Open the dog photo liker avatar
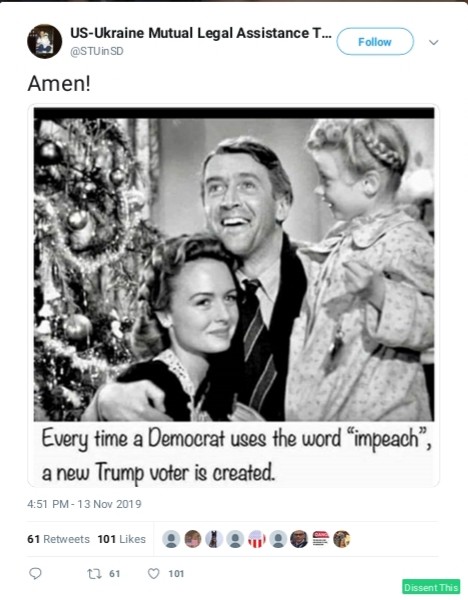This screenshot has width=468, height=600. tap(214, 539)
